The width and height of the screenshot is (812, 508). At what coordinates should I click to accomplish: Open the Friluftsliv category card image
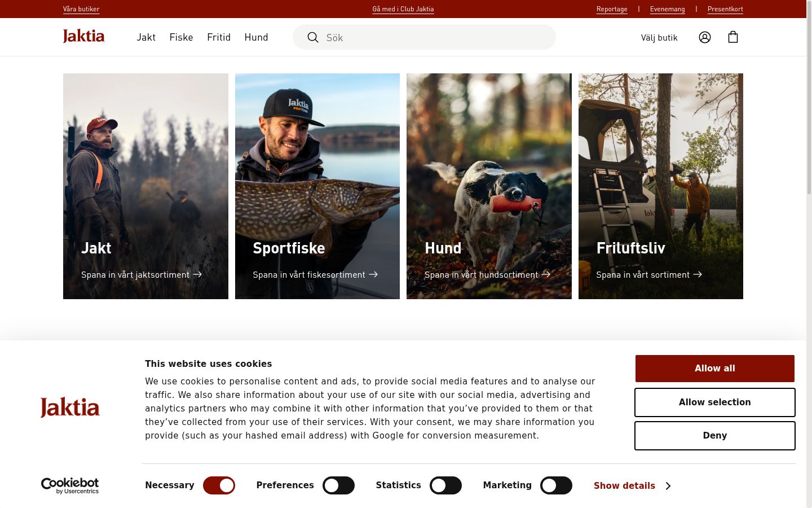point(661,186)
